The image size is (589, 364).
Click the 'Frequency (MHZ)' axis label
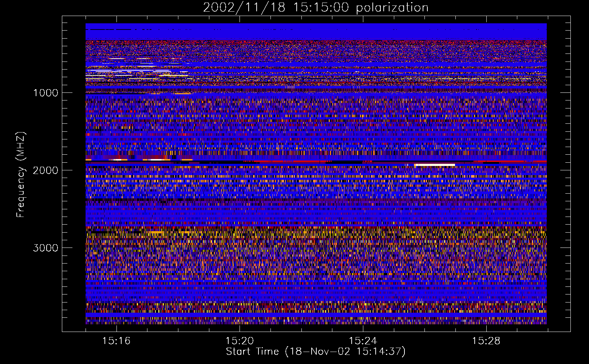point(21,175)
